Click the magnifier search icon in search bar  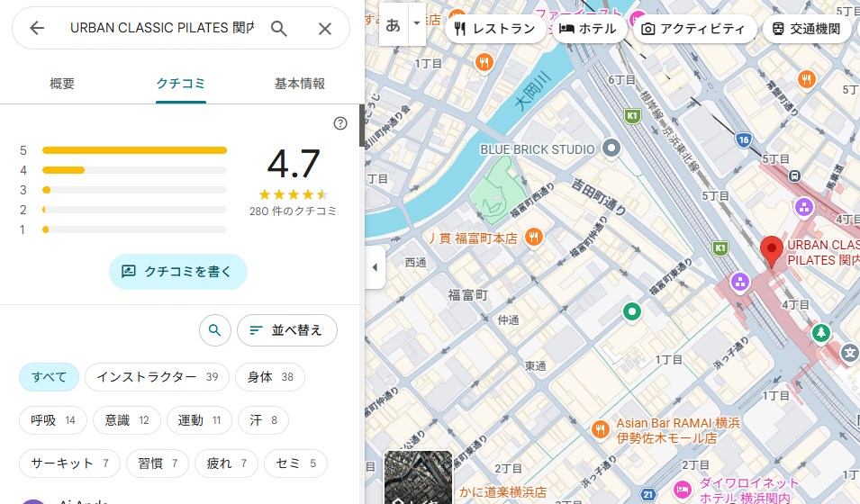[x=279, y=28]
